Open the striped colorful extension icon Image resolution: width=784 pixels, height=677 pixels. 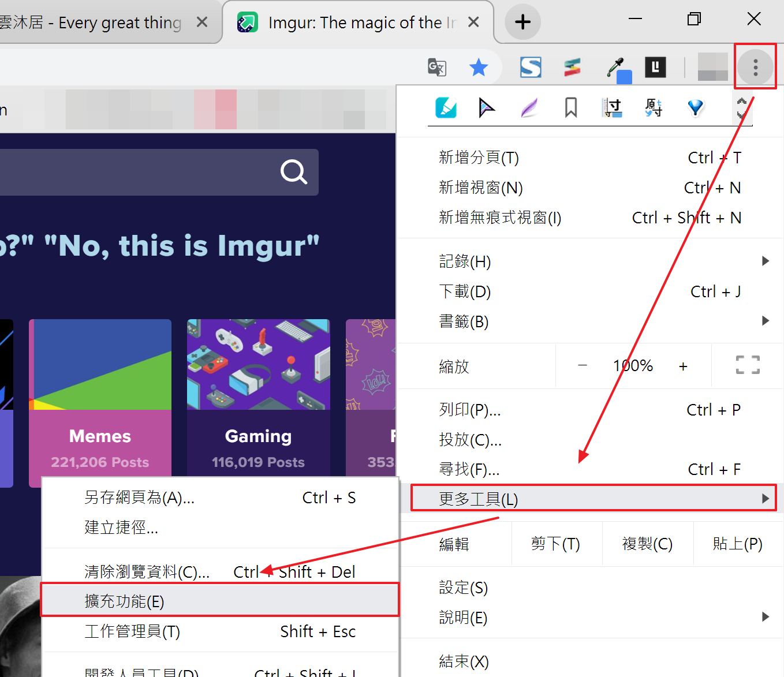tap(572, 68)
